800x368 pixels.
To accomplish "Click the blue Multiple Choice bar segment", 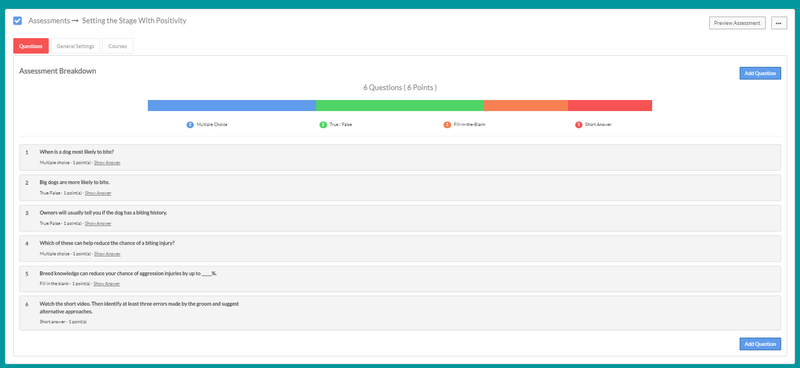I will (x=232, y=106).
